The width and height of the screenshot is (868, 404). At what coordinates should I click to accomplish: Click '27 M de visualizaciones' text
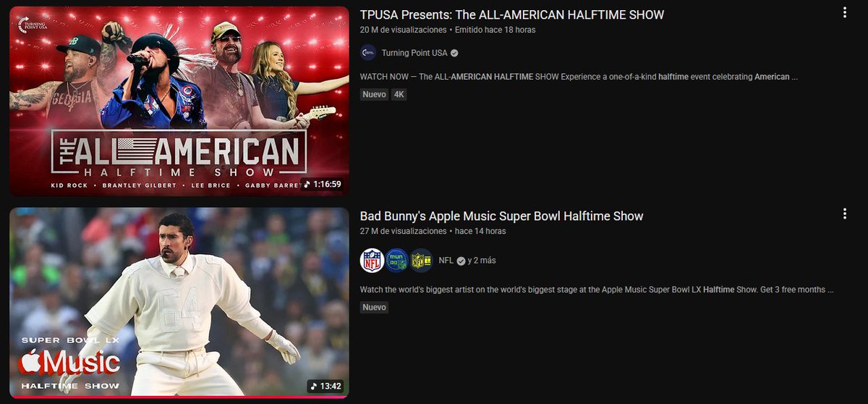403,231
